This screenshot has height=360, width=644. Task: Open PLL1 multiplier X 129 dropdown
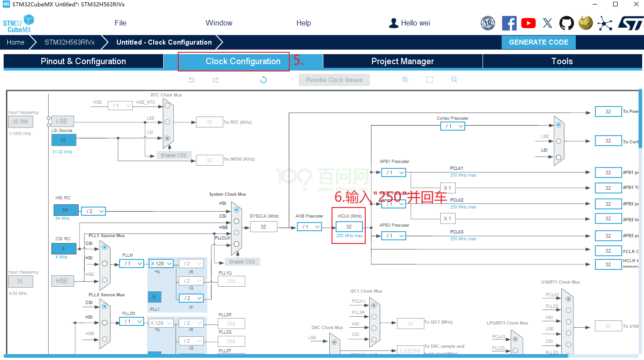point(161,264)
